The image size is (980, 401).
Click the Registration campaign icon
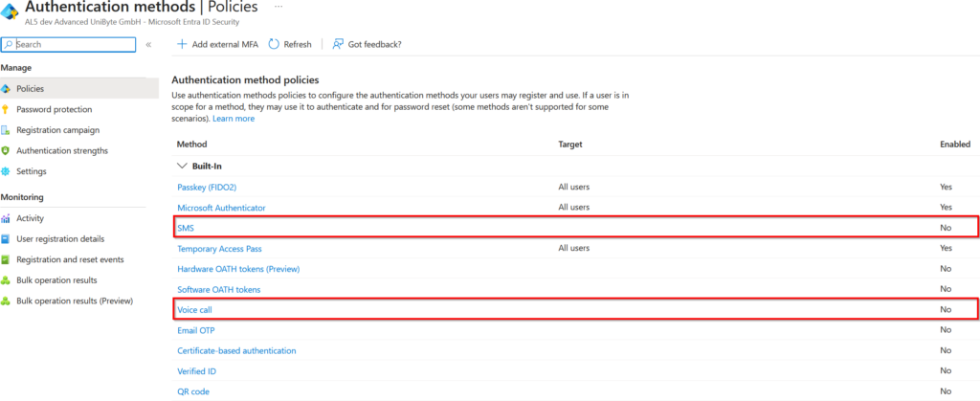point(7,130)
